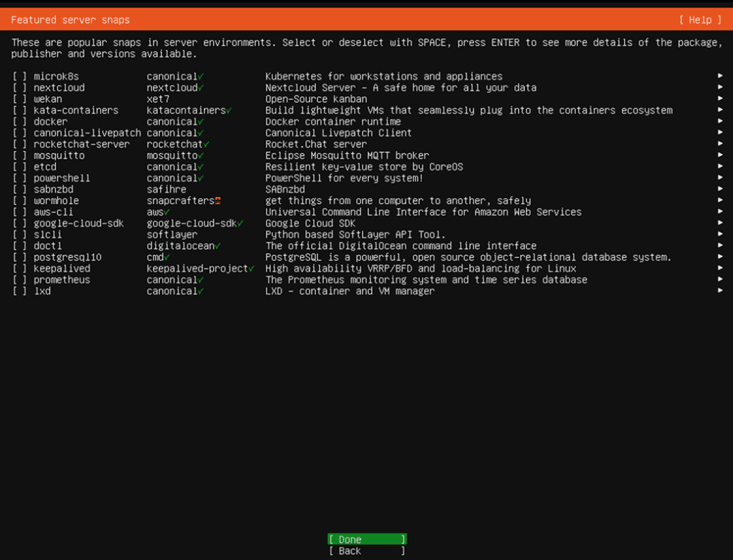
Task: Expand details arrow for microk8s row
Action: coord(720,76)
